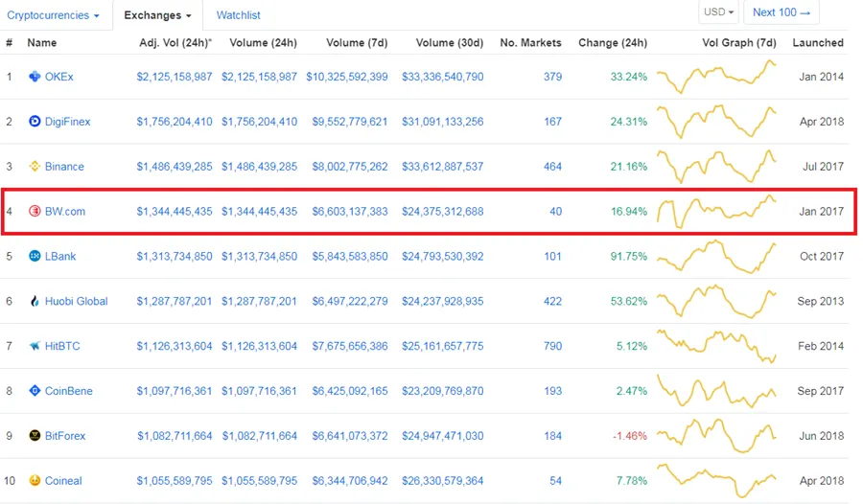Sort by Launched column header
The height and width of the screenshot is (504, 863).
818,42
